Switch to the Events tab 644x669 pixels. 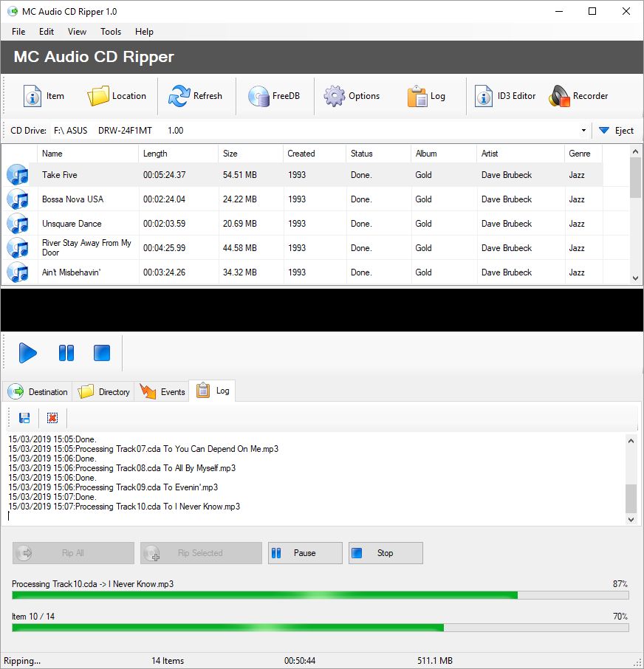162,391
